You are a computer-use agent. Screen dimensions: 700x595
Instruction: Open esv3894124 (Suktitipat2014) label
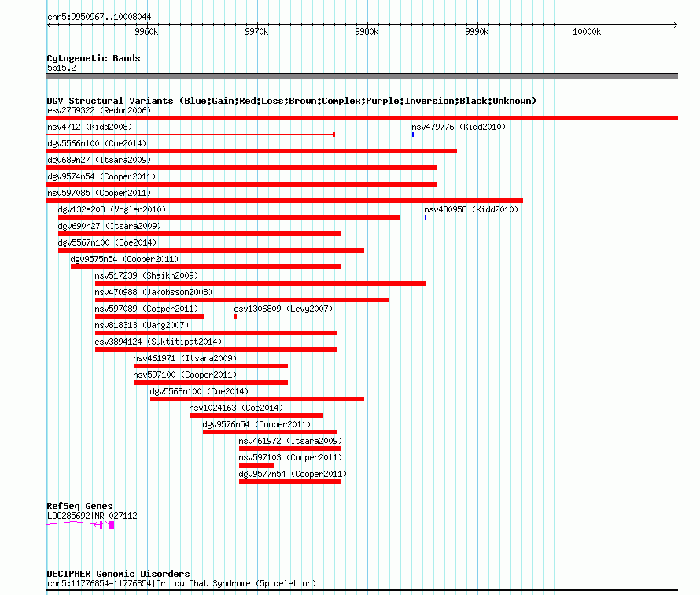point(158,342)
